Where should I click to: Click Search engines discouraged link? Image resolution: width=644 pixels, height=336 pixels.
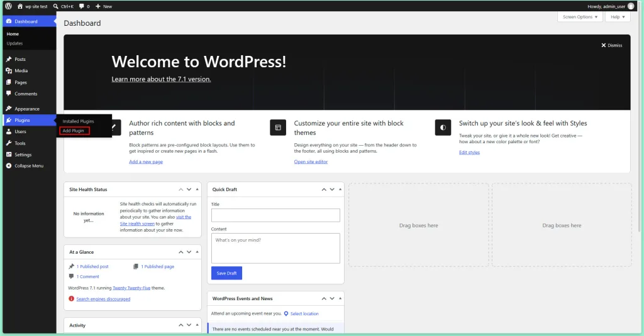103,299
